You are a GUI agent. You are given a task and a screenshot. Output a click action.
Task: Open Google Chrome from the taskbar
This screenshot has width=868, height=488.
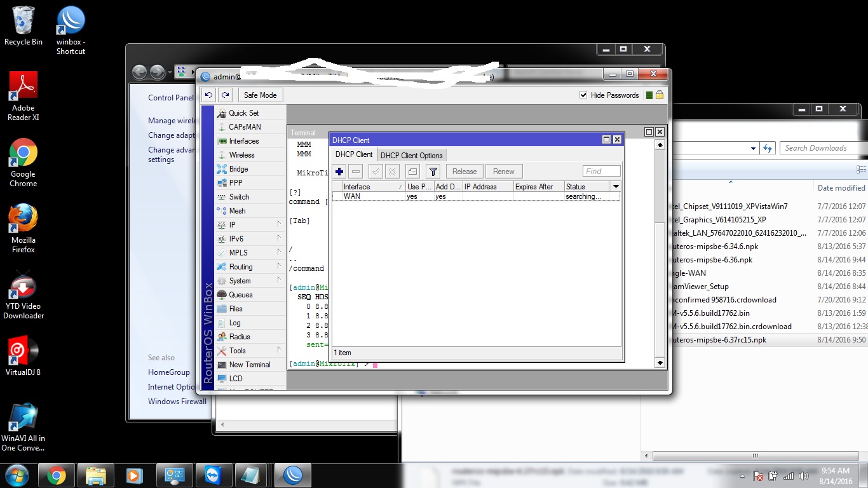click(x=56, y=475)
